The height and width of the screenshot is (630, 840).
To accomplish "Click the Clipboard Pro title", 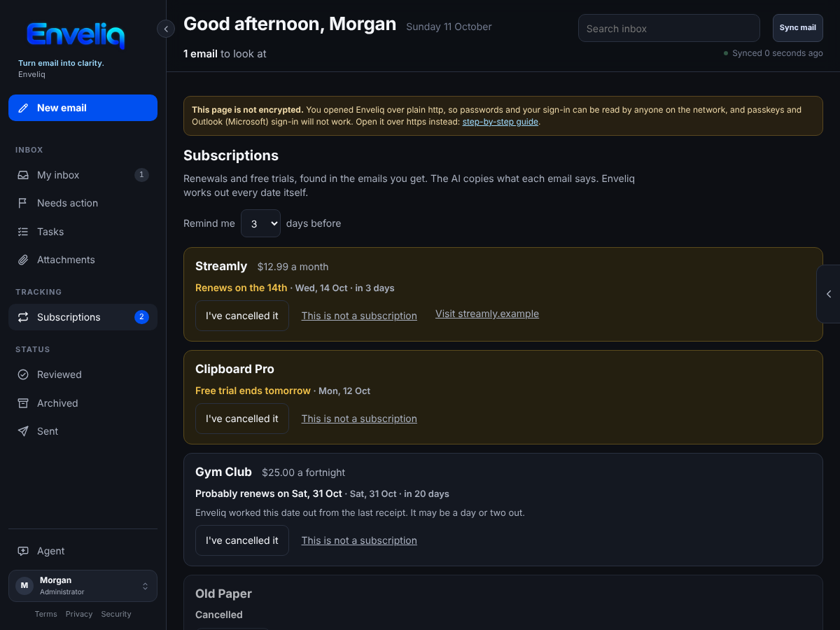I will 234,369.
